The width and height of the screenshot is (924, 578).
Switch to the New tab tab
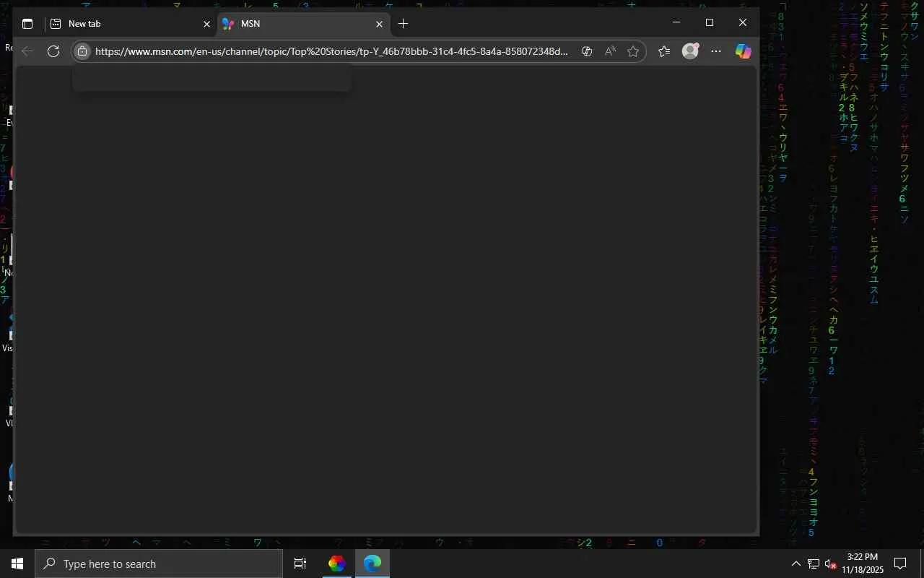[131, 24]
